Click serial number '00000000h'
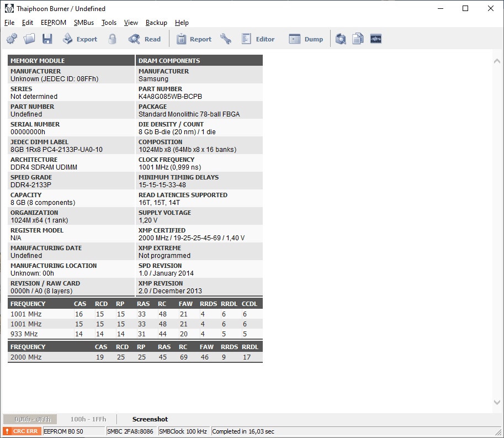This screenshot has height=438, width=504. [x=28, y=132]
